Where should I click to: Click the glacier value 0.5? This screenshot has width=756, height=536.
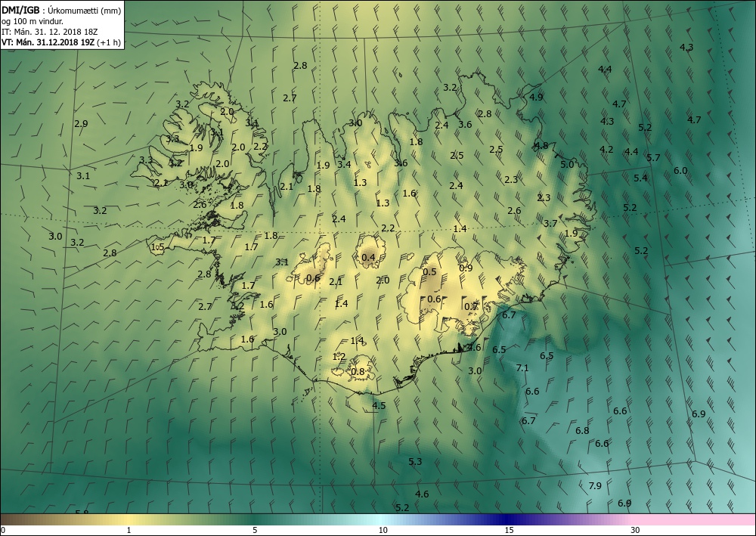pos(429,272)
